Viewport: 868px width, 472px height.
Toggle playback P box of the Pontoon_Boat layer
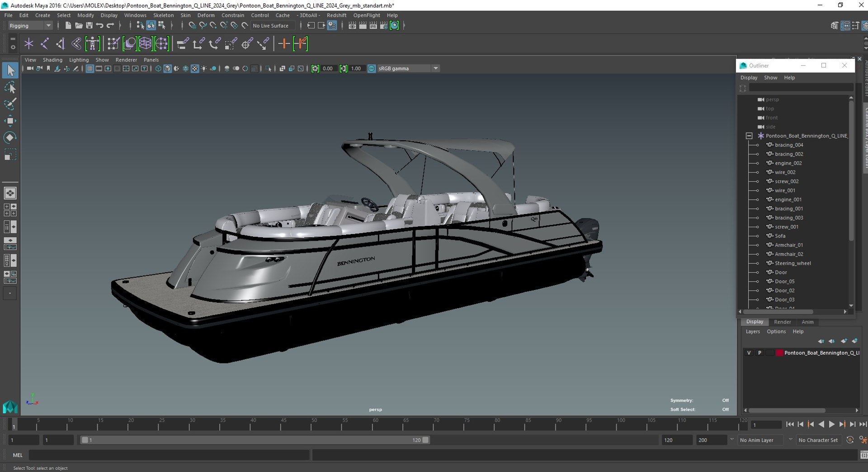759,353
